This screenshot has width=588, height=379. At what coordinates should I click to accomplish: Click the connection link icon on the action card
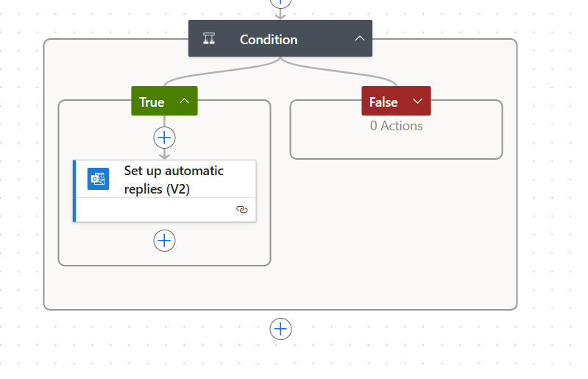[241, 210]
